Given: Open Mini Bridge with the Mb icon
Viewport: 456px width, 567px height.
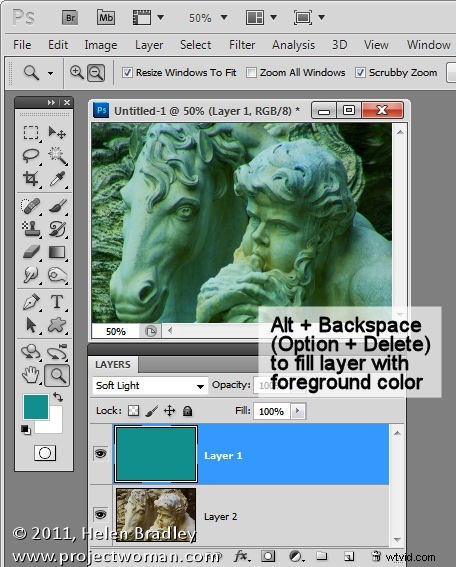Looking at the screenshot, I should 106,17.
